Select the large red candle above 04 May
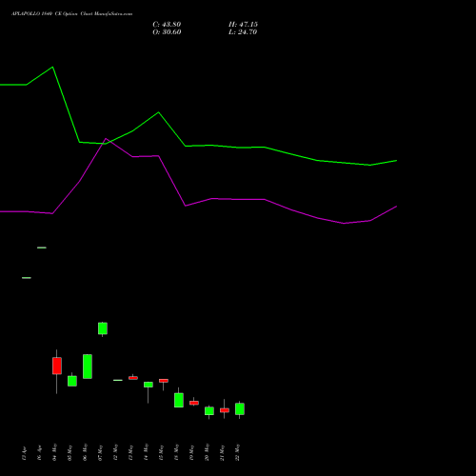The image size is (476, 476). [x=57, y=366]
